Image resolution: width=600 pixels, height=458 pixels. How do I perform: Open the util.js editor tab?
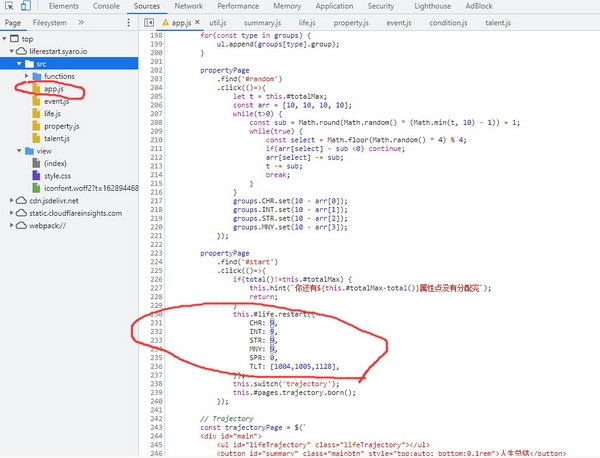217,23
